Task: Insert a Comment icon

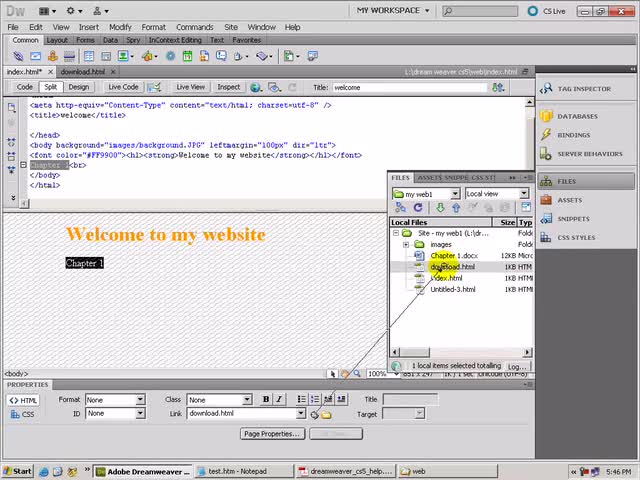Action: 221,56
